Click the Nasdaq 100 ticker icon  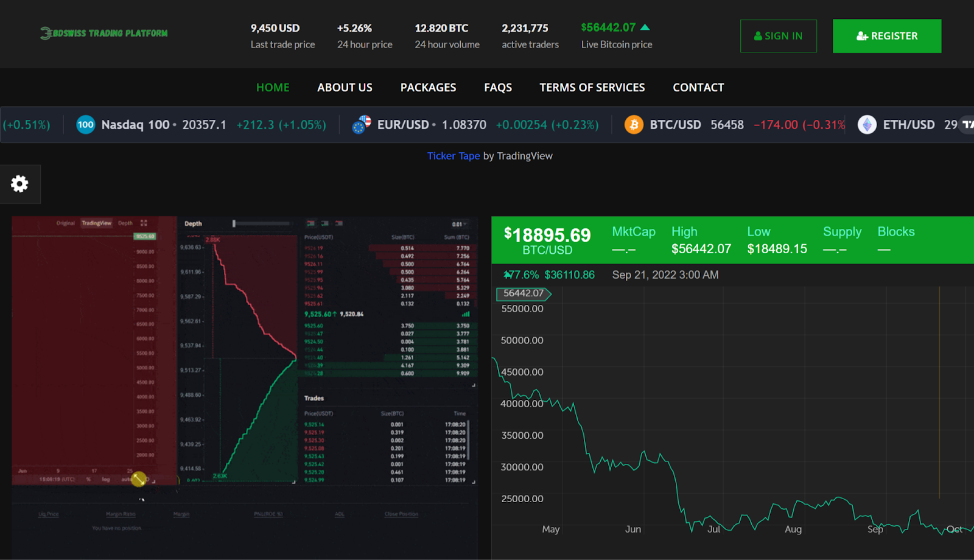tap(86, 125)
